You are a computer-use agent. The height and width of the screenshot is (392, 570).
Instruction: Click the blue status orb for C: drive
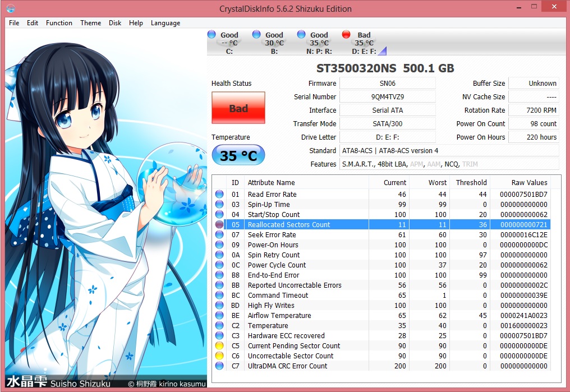tap(212, 34)
